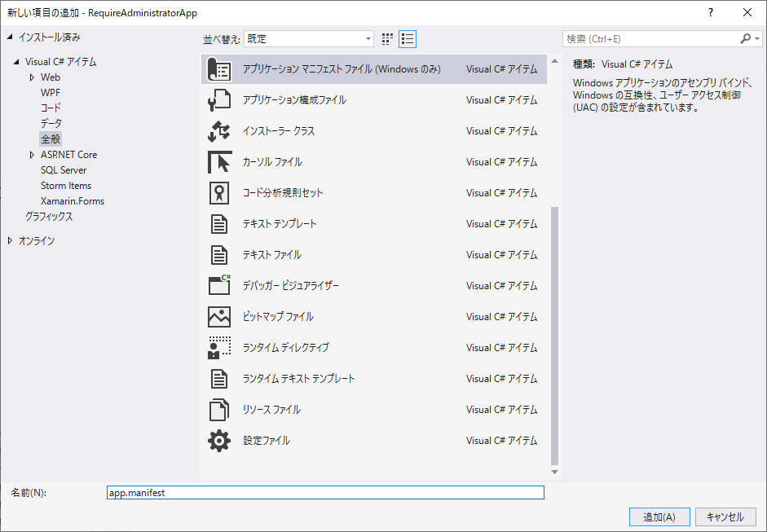This screenshot has height=532, width=767.
Task: Click the キャンセル button
Action: tap(725, 517)
